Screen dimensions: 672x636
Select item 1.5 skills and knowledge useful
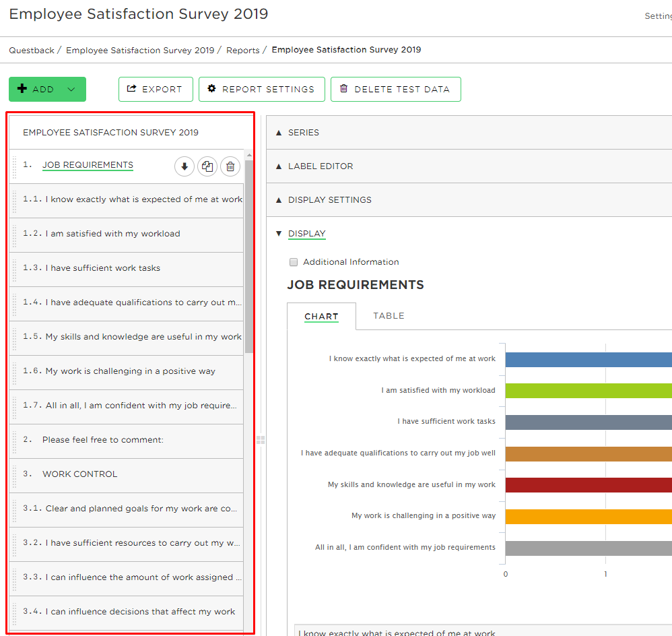[127, 338]
